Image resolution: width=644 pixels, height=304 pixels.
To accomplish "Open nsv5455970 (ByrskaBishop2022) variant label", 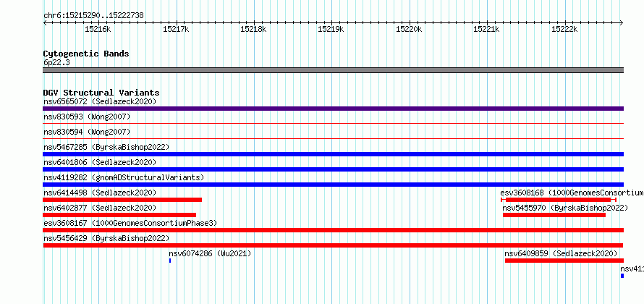I will click(566, 208).
